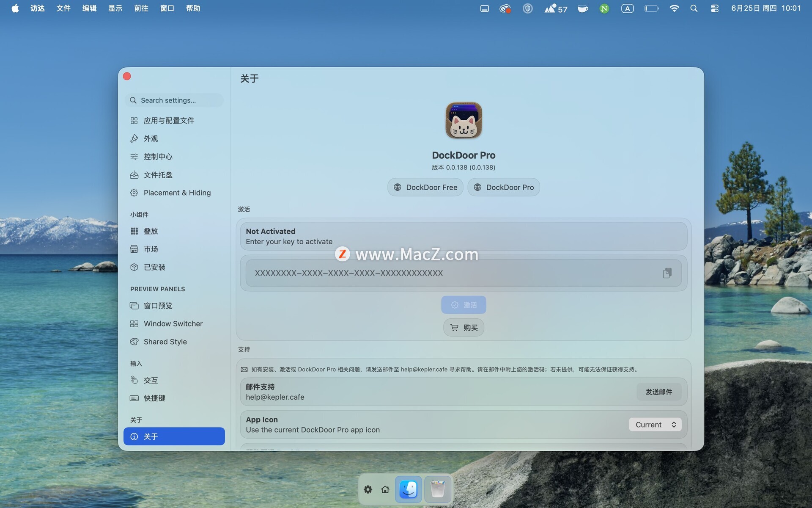Screen dimensions: 812x508
Task: Open the Trash in the dock
Action: coord(437,489)
